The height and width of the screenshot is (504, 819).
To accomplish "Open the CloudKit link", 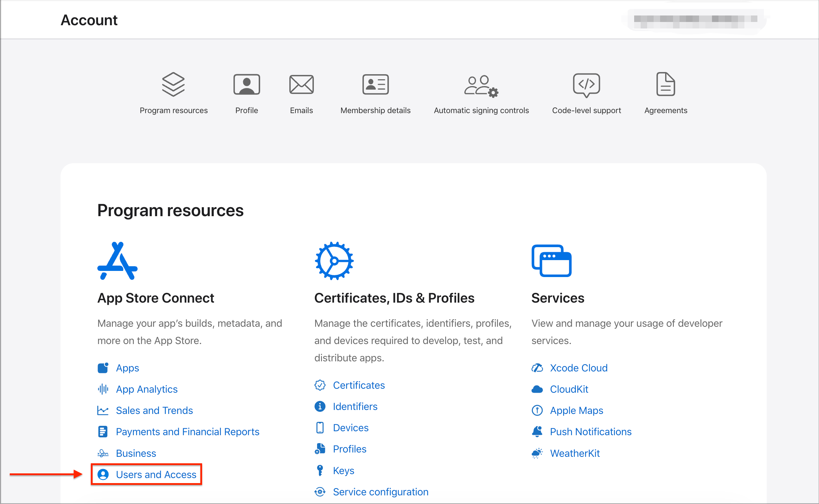I will [569, 389].
